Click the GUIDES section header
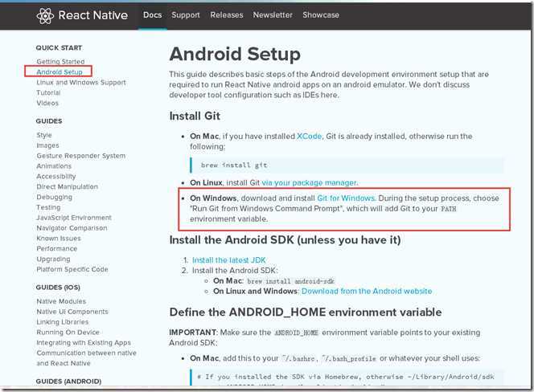This screenshot has height=392, width=534. [x=49, y=121]
